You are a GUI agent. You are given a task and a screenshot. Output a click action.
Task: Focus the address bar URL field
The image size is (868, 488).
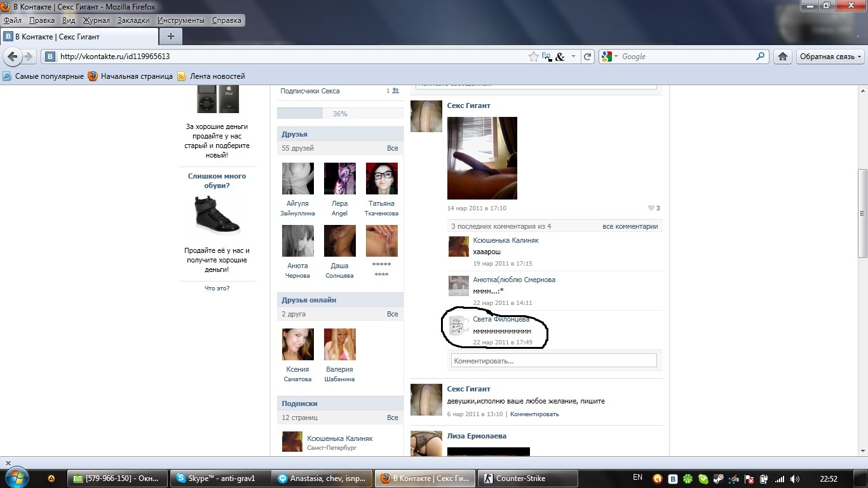292,57
